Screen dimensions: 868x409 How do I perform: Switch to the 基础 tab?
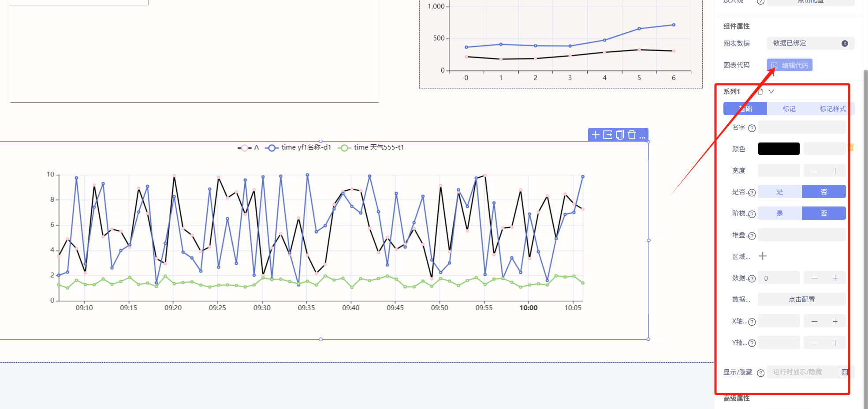coord(745,109)
